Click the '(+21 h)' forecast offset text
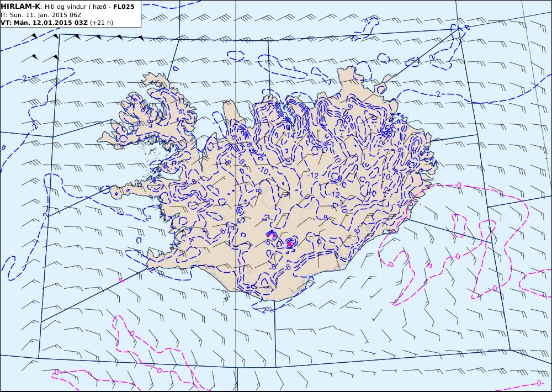Image resolution: width=552 pixels, height=392 pixels. click(102, 23)
